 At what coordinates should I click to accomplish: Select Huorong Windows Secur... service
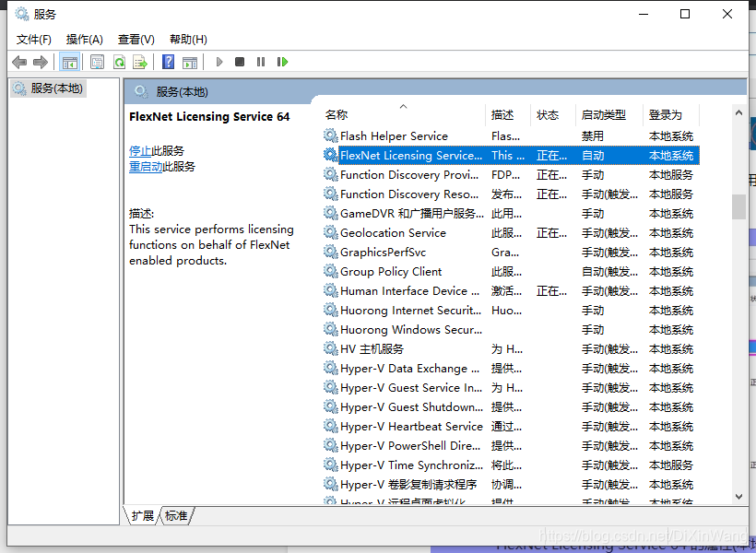point(511,329)
